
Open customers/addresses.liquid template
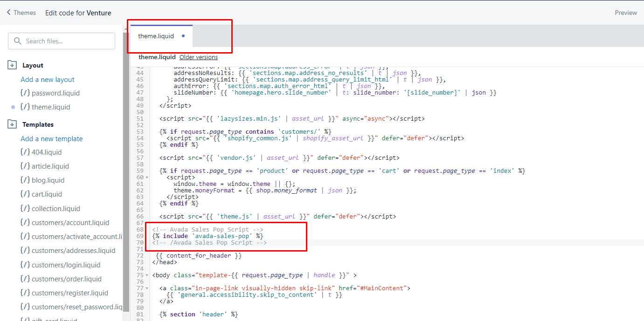coord(73,251)
